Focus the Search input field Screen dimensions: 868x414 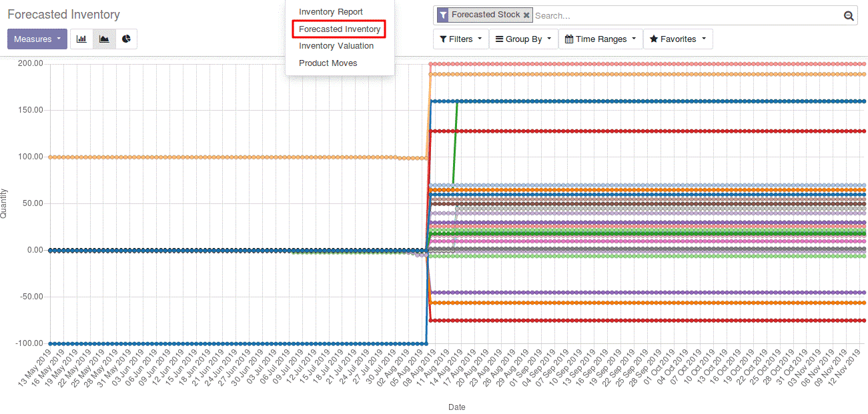(687, 15)
